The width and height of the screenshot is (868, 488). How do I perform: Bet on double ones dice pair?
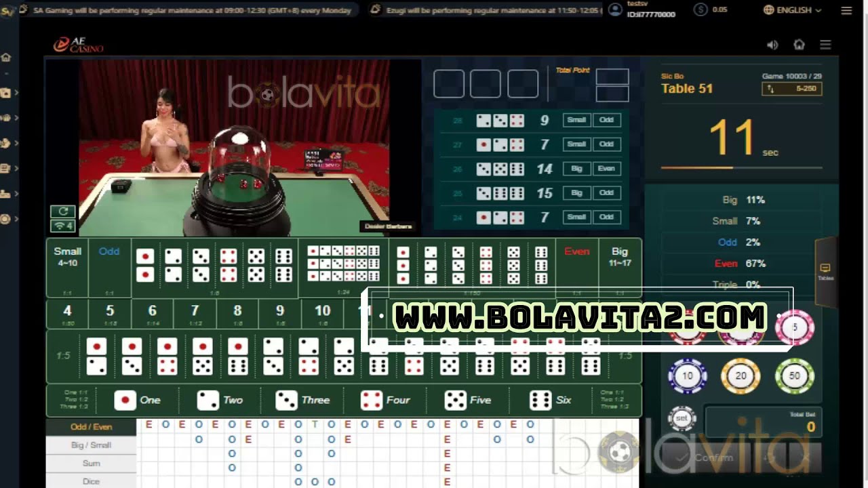pos(145,265)
